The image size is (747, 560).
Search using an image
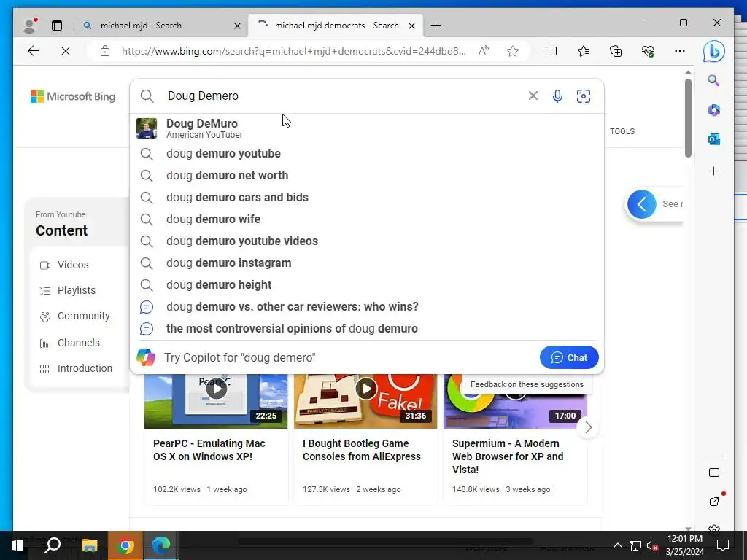(x=583, y=96)
